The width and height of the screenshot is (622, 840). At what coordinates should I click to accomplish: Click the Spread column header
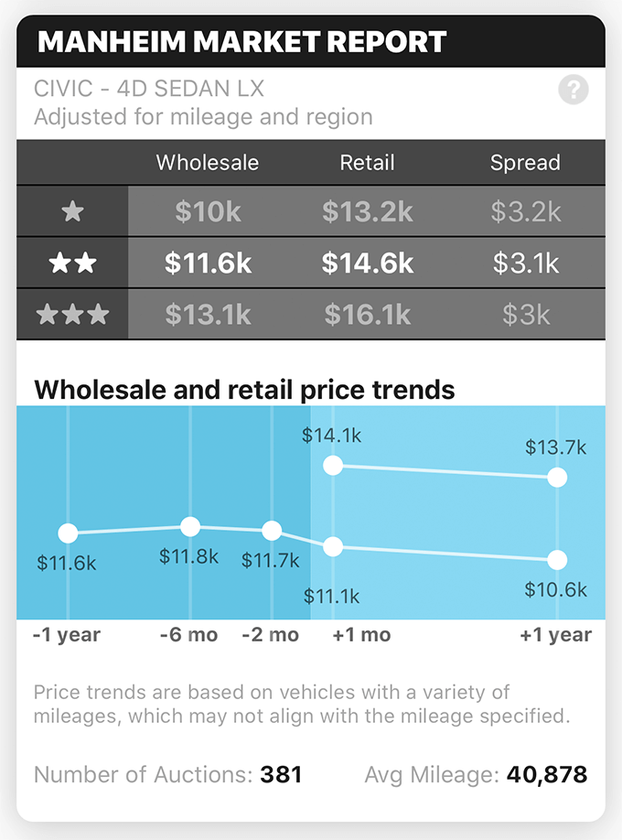click(526, 162)
